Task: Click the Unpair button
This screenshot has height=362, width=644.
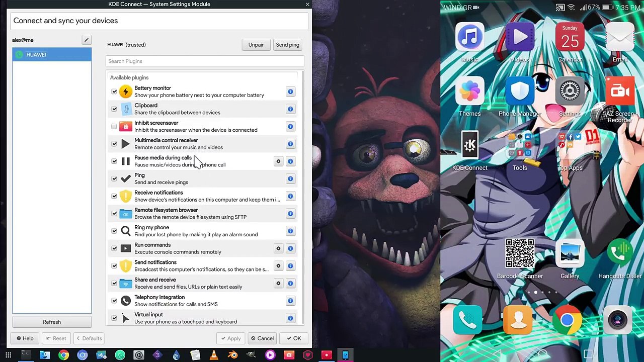Action: coord(256,45)
